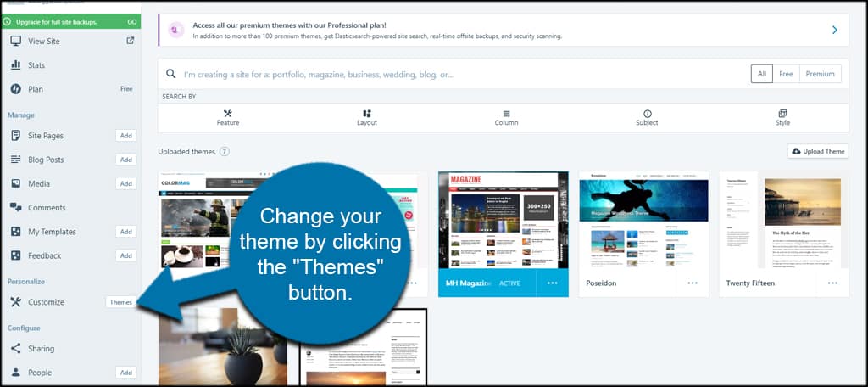
Task: Click the View Site external link icon
Action: click(130, 41)
